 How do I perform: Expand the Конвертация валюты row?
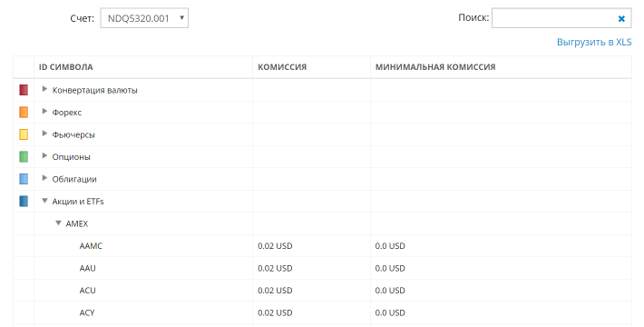click(x=44, y=89)
